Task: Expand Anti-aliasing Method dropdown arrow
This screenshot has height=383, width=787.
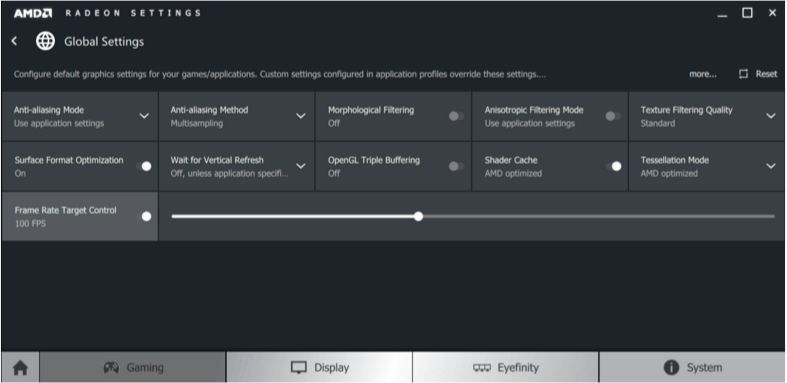Action: pyautogui.click(x=301, y=116)
